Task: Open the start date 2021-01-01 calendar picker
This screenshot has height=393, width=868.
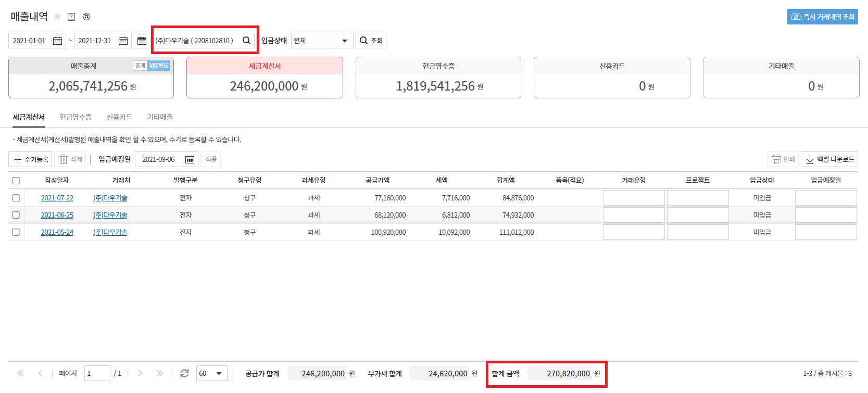Action: point(57,41)
